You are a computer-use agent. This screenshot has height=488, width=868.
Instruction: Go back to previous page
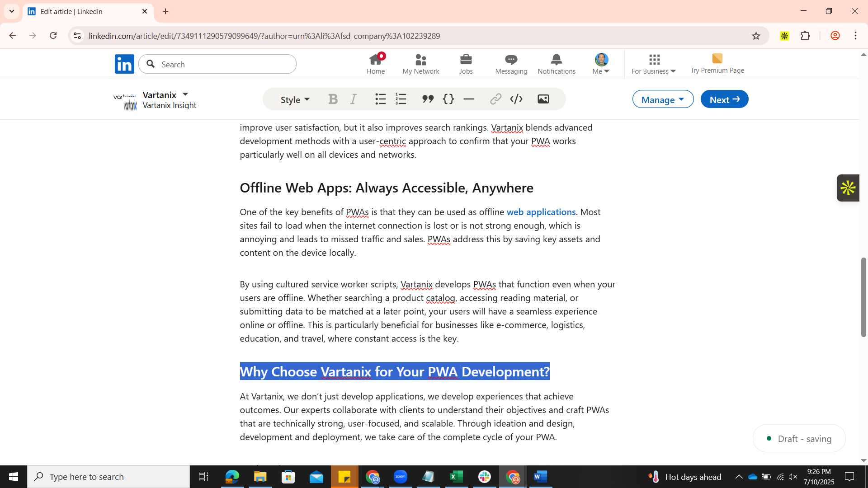(x=12, y=36)
